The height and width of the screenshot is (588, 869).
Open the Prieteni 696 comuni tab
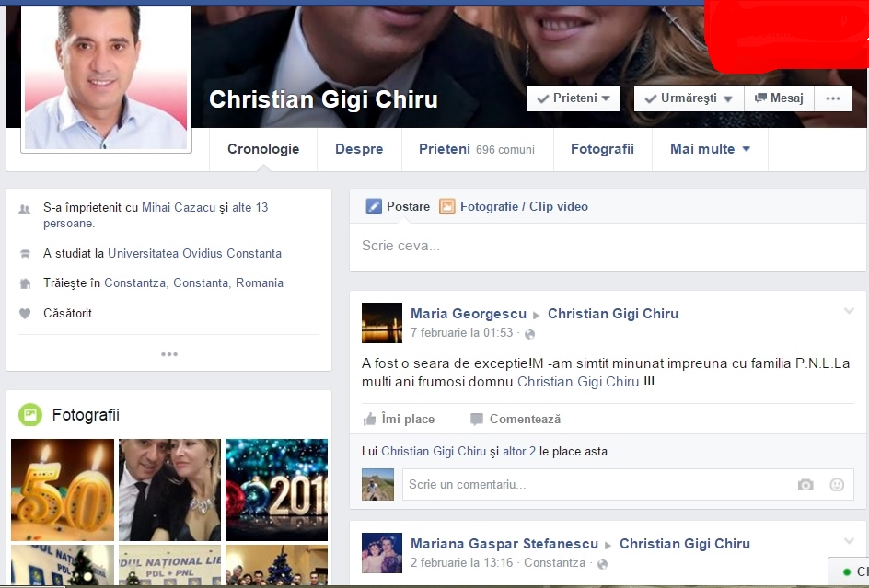point(477,149)
